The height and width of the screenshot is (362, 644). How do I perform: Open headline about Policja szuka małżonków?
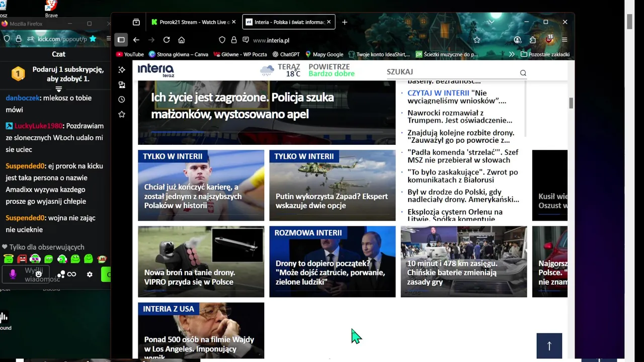(x=242, y=106)
